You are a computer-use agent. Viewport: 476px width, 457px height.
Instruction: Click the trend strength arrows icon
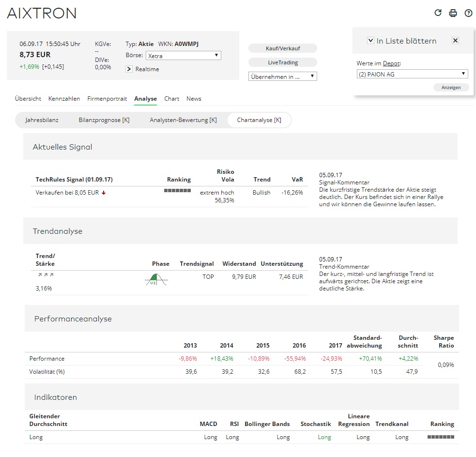46,274
